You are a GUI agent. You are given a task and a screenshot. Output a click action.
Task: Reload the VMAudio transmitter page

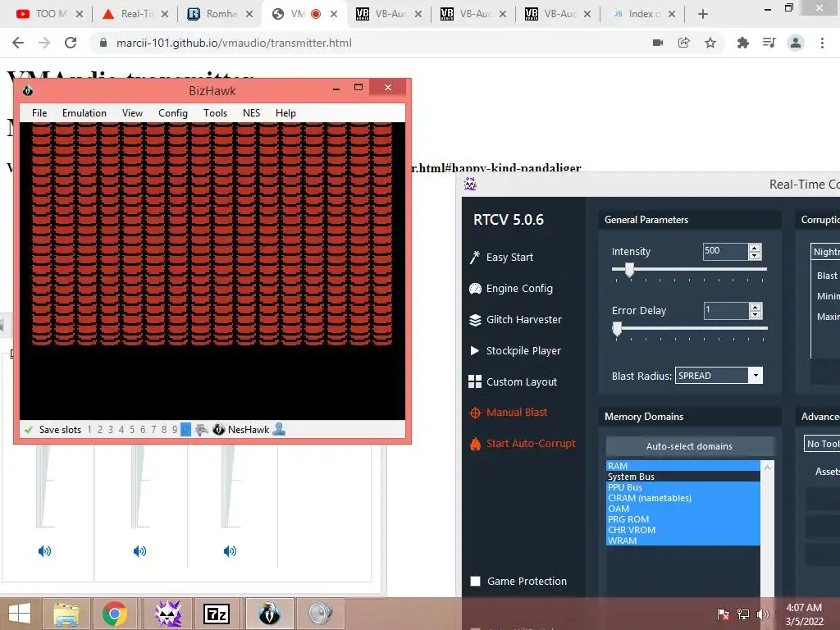click(71, 43)
